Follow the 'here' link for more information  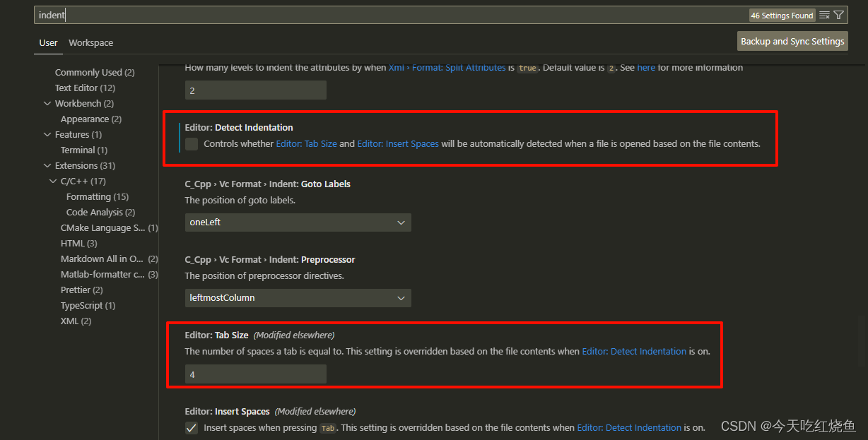point(646,67)
